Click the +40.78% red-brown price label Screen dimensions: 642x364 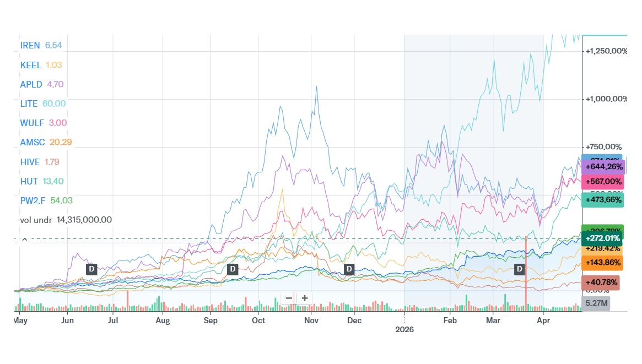tap(601, 282)
